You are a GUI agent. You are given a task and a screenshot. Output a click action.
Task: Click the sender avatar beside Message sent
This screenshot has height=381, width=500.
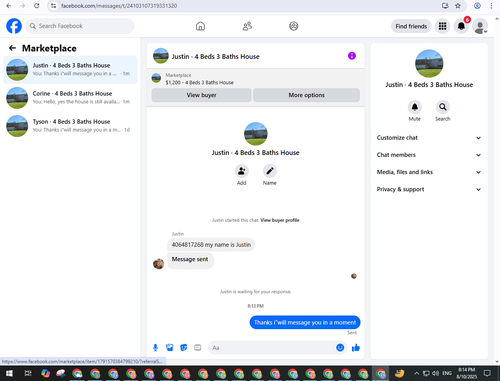coord(158,264)
